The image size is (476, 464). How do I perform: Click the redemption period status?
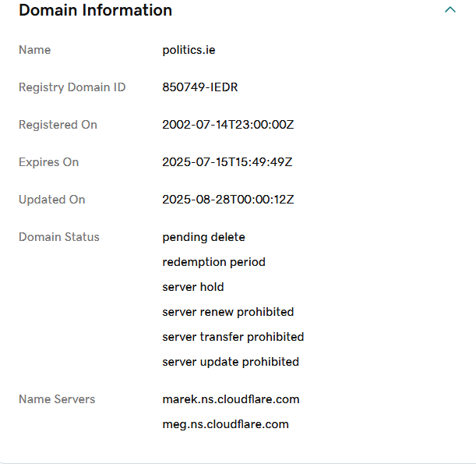[213, 262]
